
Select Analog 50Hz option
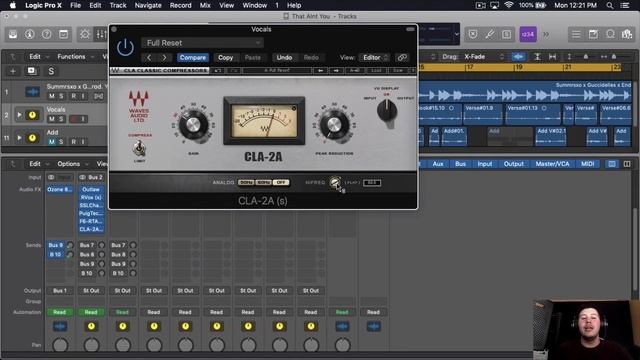246,182
